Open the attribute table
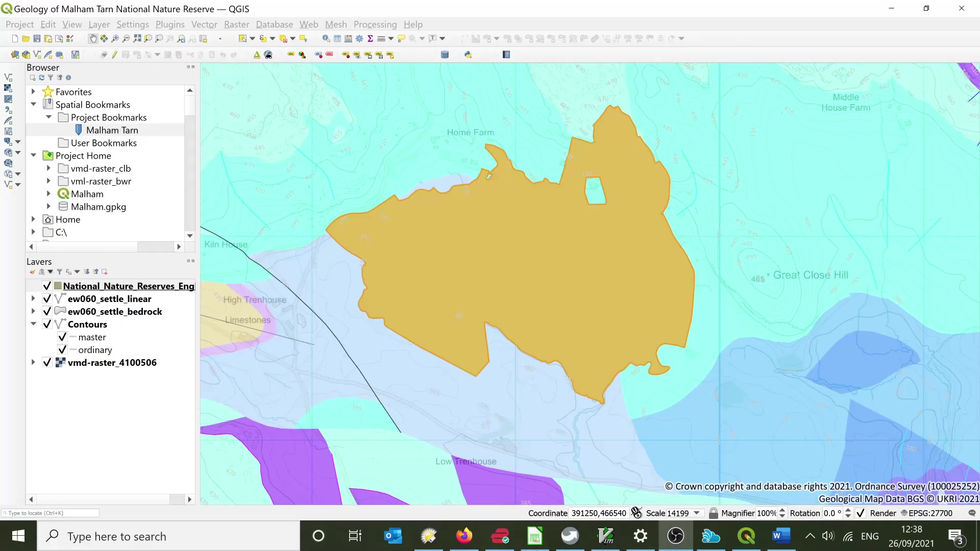The image size is (980, 551). 337,38
